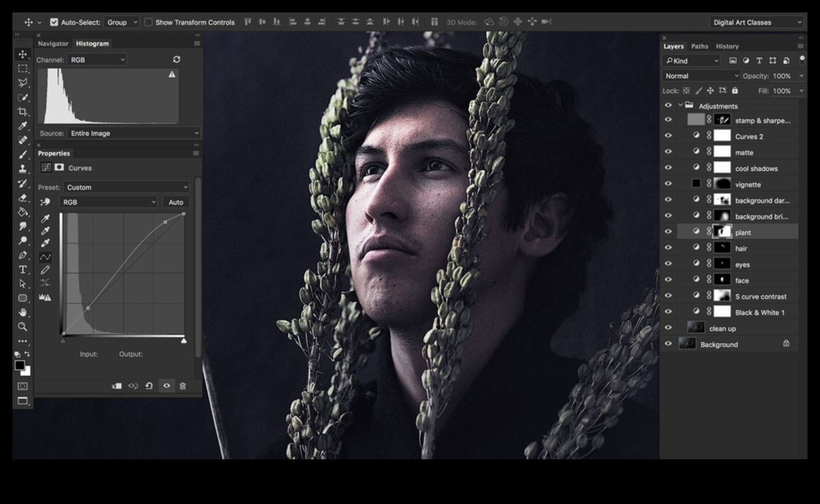Reset Curves adjustment to defaults
Viewport: 820px width, 504px height.
(149, 386)
